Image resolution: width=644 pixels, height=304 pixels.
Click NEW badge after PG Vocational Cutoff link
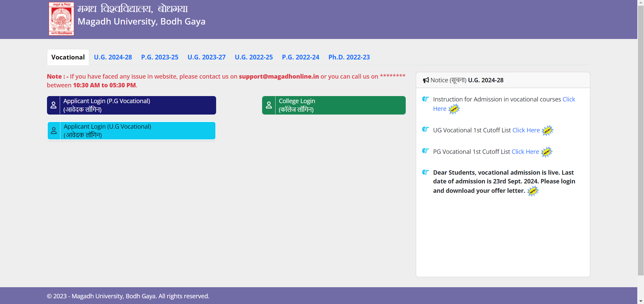pos(547,152)
